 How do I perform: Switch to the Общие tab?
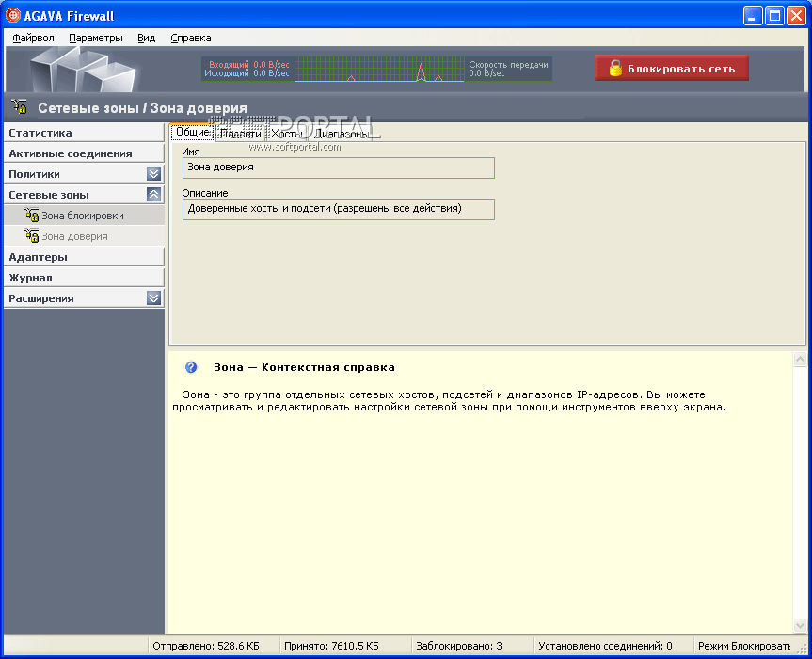pos(192,132)
